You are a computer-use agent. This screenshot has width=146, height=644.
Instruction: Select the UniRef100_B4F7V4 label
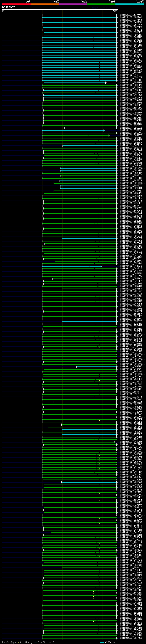coord(131,180)
